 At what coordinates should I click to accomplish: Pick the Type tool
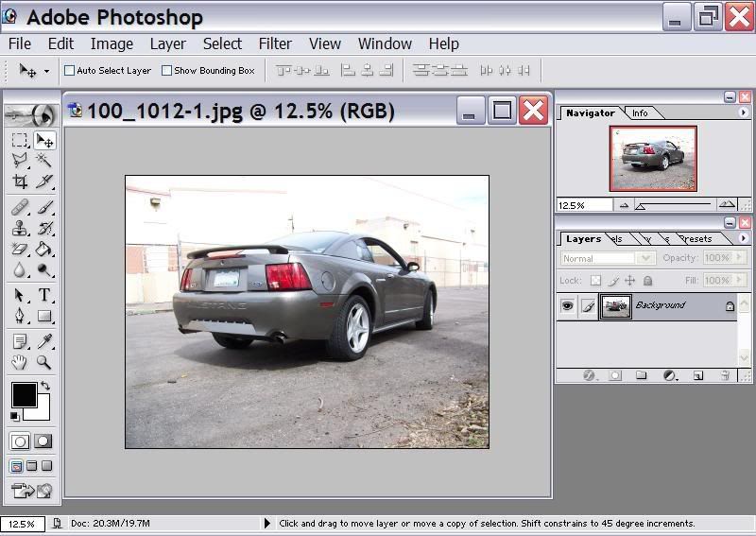tap(43, 295)
